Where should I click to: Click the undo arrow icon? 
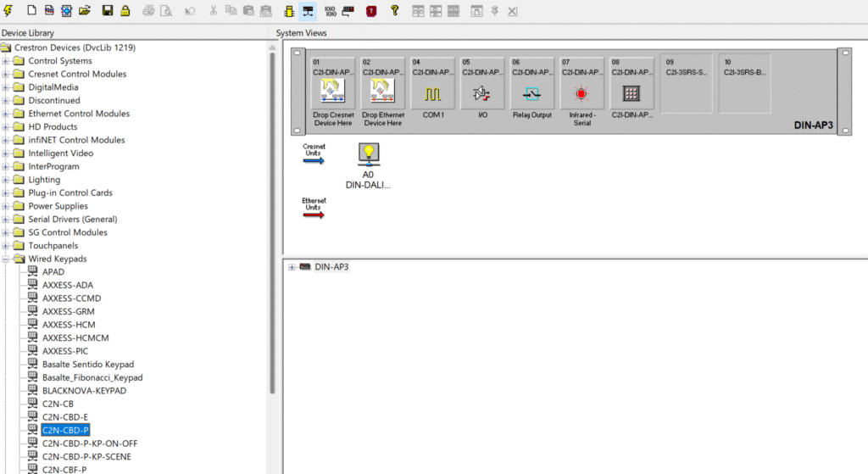(x=190, y=10)
